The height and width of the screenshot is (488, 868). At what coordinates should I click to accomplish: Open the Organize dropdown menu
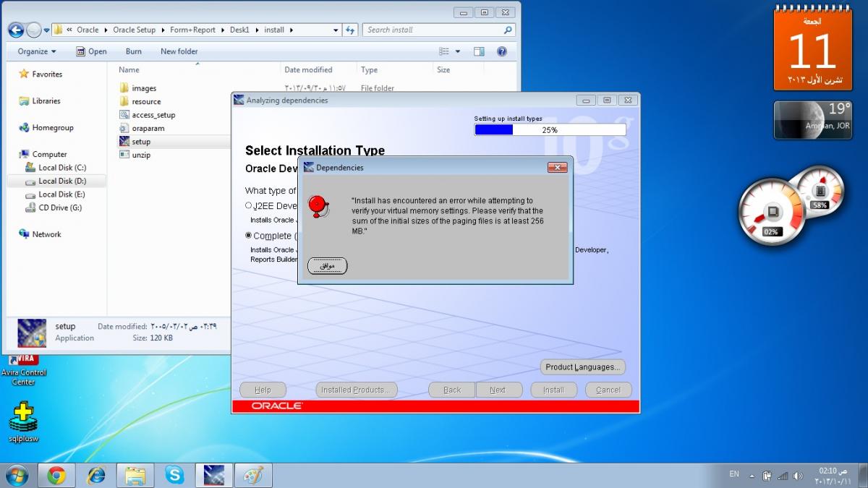[37, 51]
